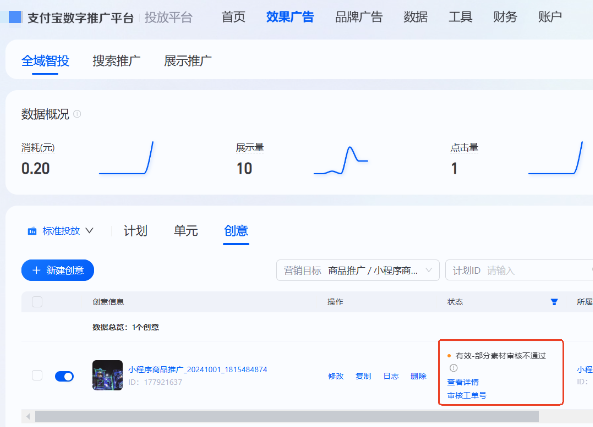The image size is (593, 427).
Task: Click the 计划ID input field
Action: pos(519,270)
